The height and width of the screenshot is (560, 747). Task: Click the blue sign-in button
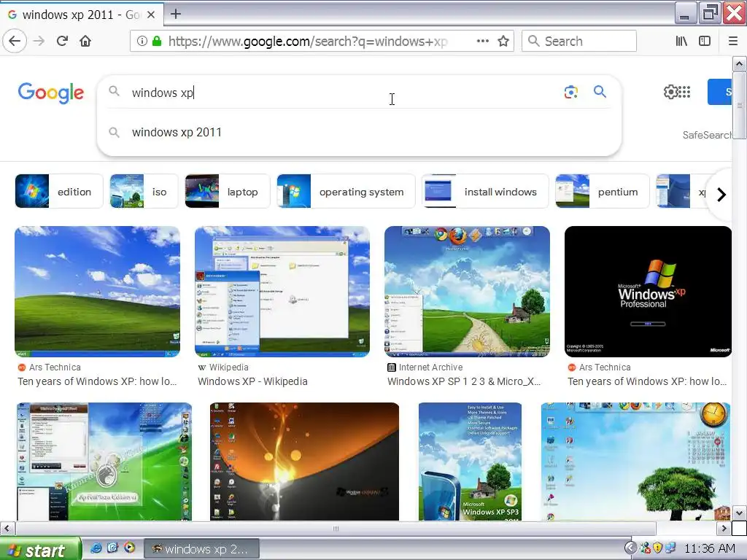[719, 92]
